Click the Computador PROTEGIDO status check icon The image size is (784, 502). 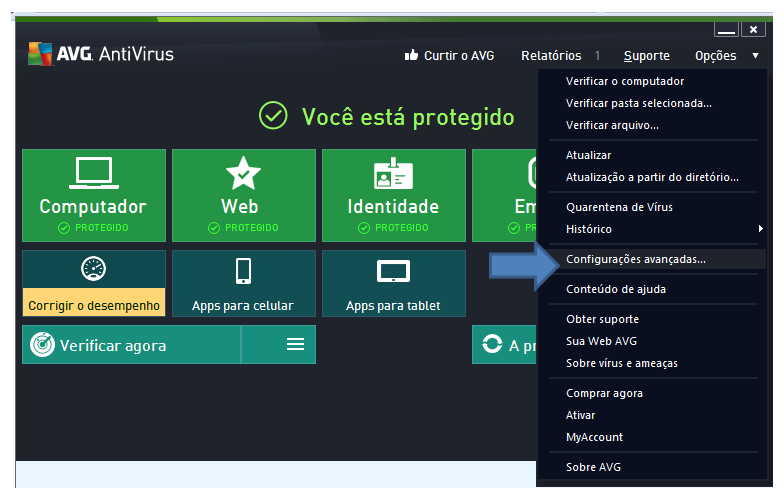(x=64, y=228)
